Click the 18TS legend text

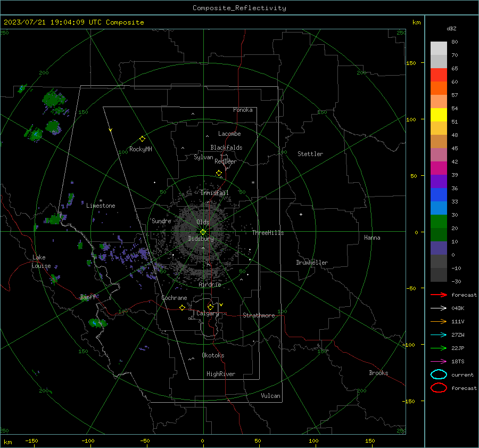[458, 362]
